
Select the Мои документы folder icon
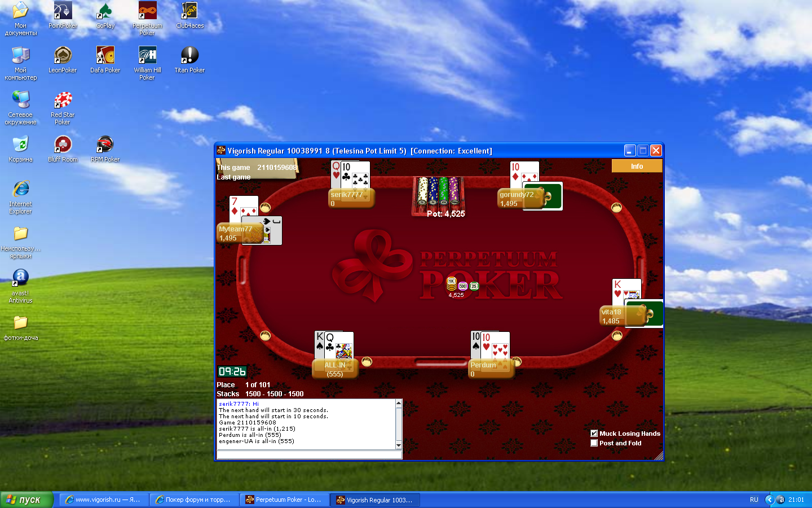point(20,19)
